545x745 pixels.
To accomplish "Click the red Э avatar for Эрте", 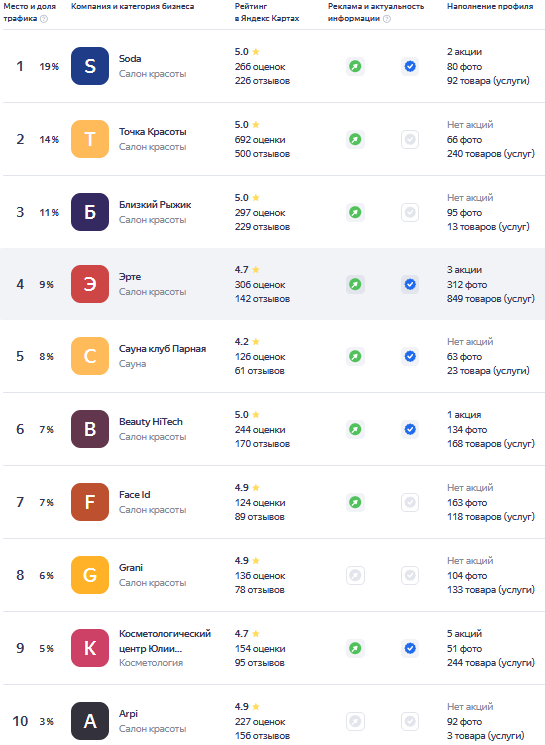I will [x=90, y=284].
